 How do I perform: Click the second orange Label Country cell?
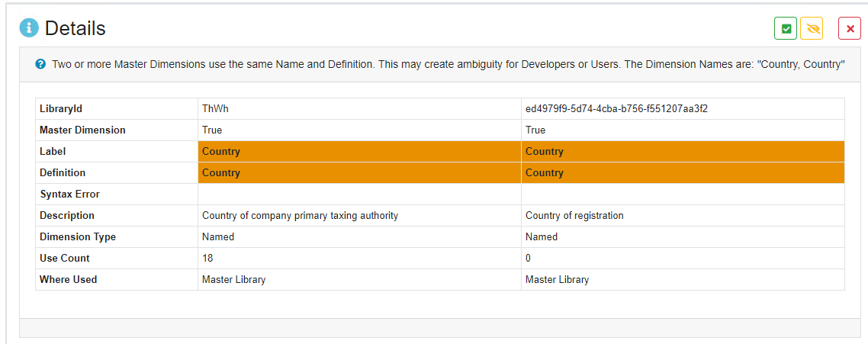coord(683,152)
